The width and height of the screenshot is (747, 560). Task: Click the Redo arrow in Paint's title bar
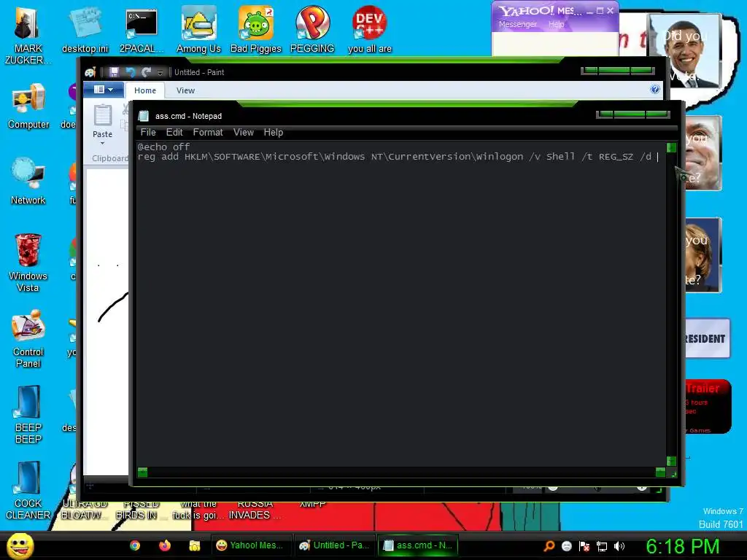pyautogui.click(x=146, y=72)
